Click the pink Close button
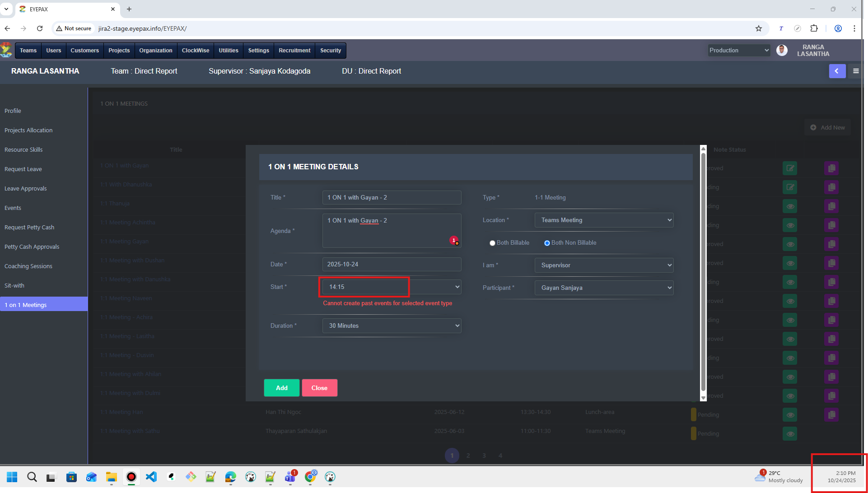868x493 pixels. point(319,388)
